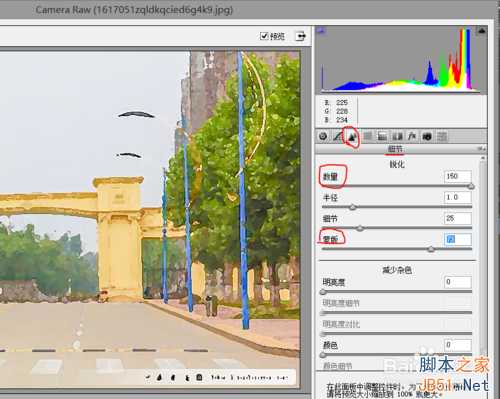Click the 颜色 slider label
Screen dimensions: 500x399
[x=330, y=345]
